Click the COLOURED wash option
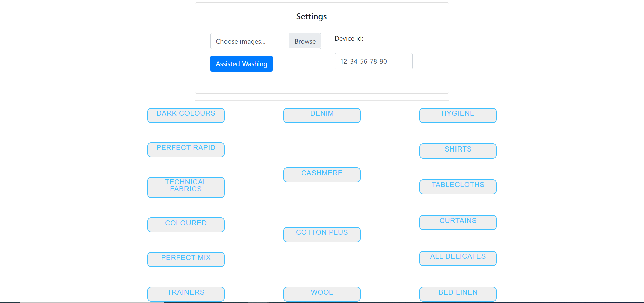The width and height of the screenshot is (644, 303). click(x=185, y=225)
